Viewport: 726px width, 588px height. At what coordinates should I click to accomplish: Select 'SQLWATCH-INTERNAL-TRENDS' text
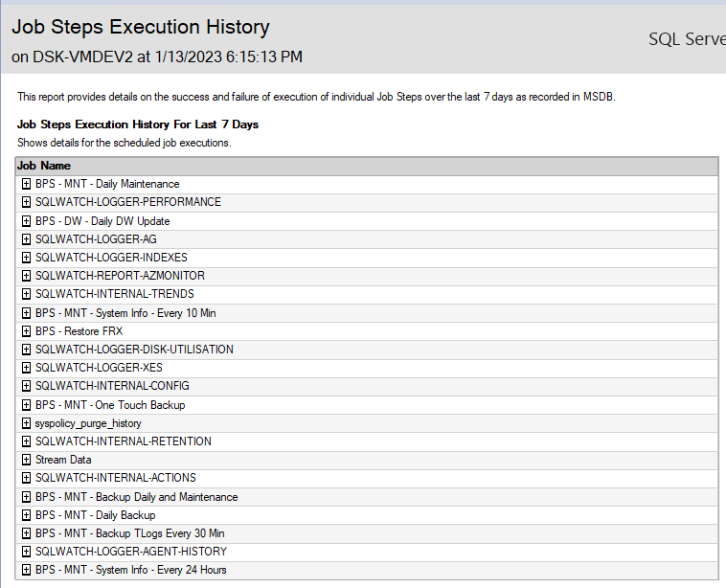115,294
